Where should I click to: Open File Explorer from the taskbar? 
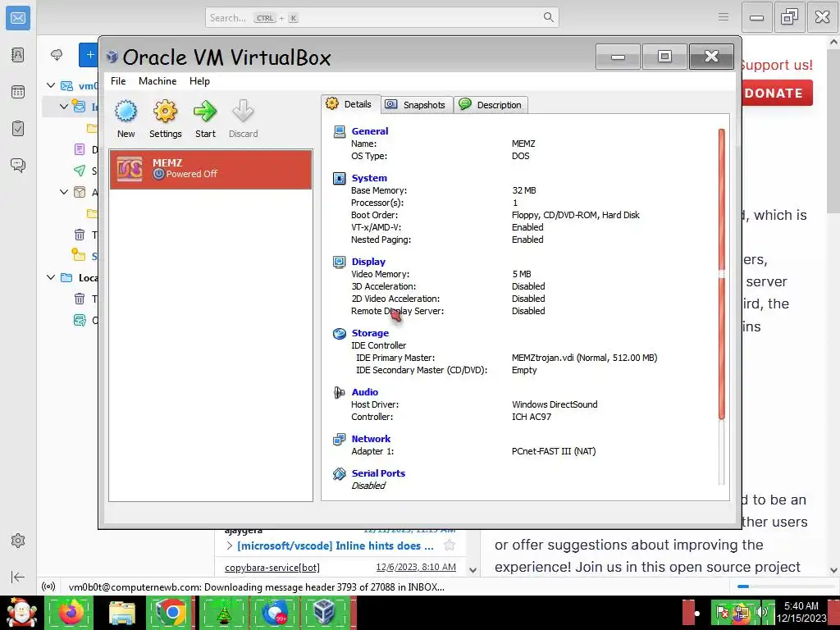click(x=121, y=612)
